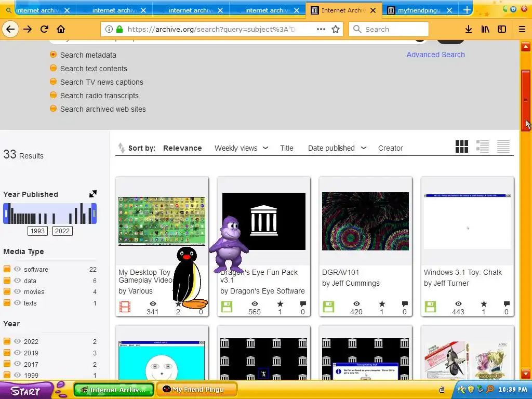Select Search text contents option
The height and width of the screenshot is (399, 532).
pyautogui.click(x=53, y=68)
